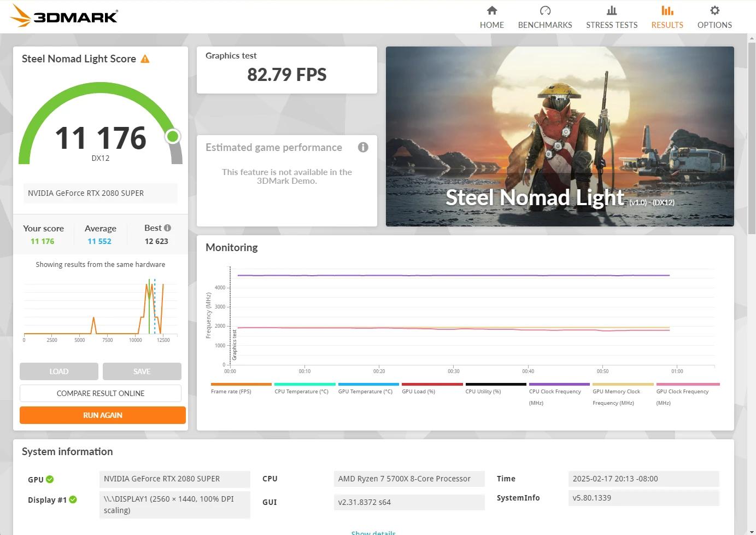Click the Stress Tests chart icon
The image size is (756, 535).
coord(612,10)
